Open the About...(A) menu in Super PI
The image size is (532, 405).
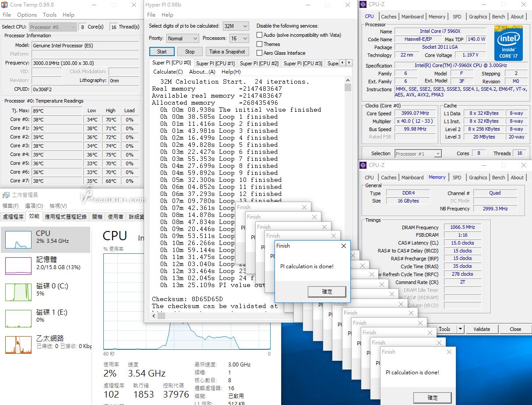click(202, 72)
